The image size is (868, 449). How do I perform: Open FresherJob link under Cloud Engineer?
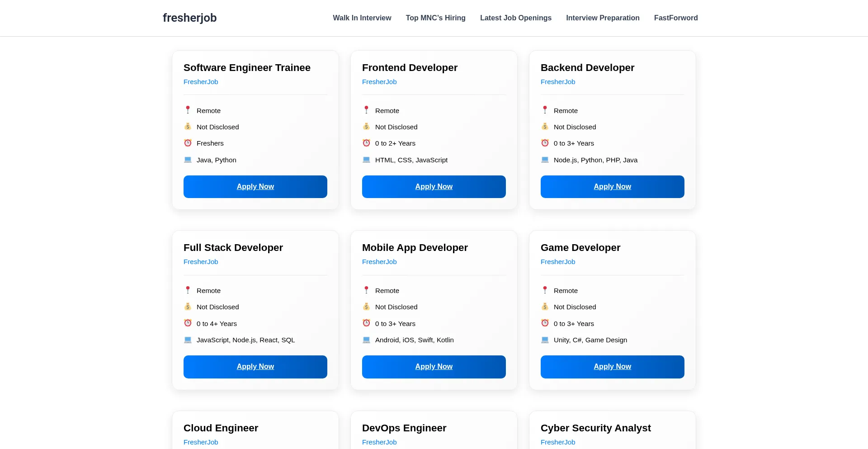point(201,442)
